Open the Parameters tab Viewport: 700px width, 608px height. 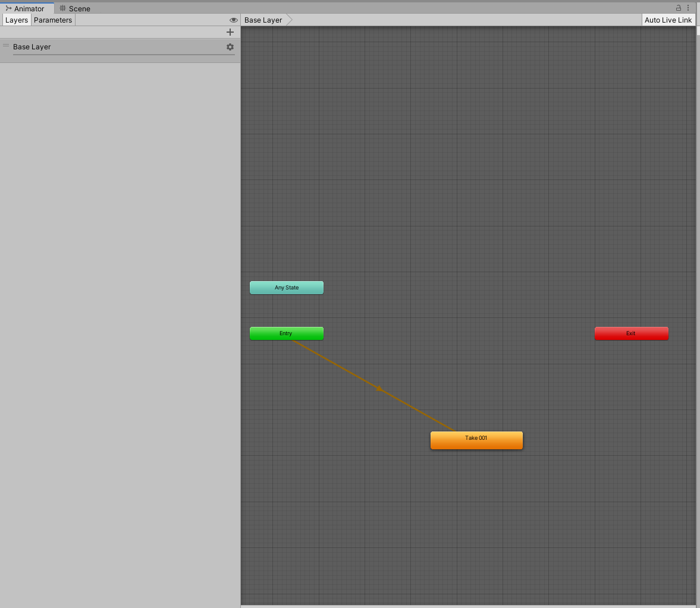53,20
